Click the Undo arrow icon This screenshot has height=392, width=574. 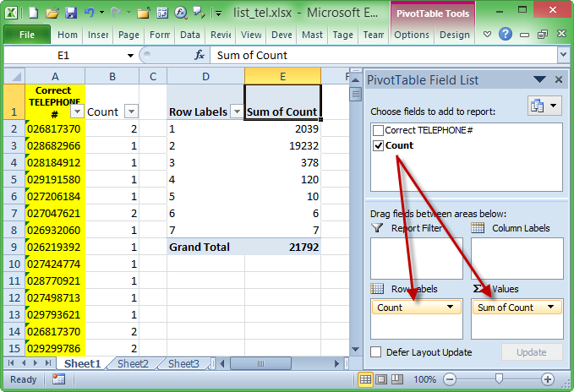[x=90, y=13]
